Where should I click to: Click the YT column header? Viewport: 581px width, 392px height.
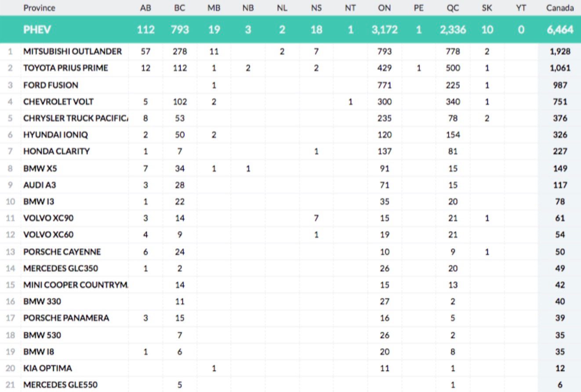pos(521,8)
